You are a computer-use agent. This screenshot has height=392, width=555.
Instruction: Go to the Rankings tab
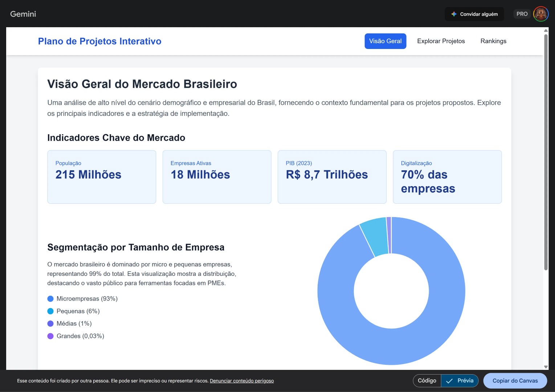click(493, 41)
